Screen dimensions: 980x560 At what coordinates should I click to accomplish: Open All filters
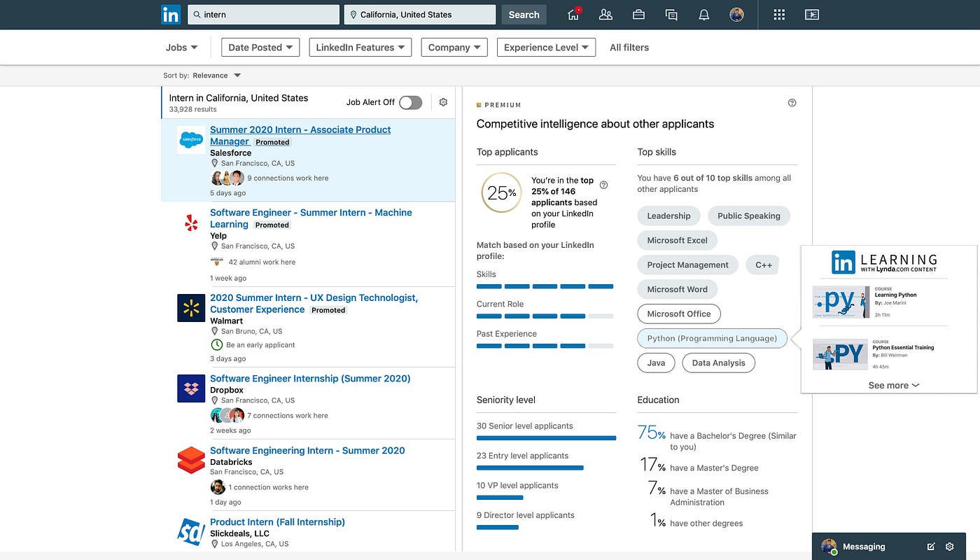[629, 48]
